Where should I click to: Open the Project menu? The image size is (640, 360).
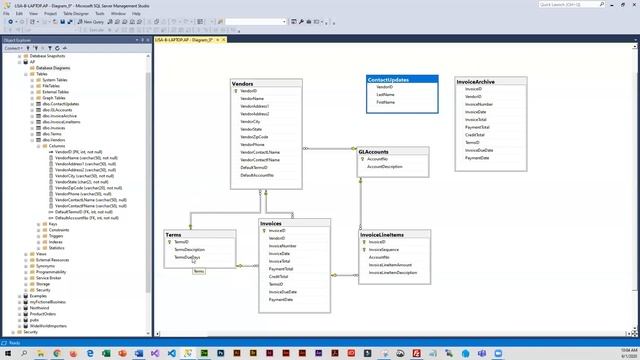[50, 13]
